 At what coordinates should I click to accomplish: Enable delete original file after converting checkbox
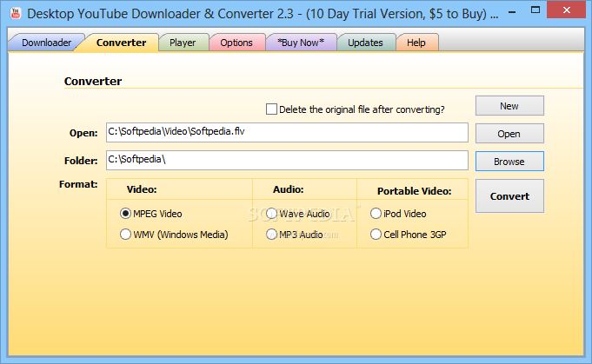pyautogui.click(x=271, y=109)
